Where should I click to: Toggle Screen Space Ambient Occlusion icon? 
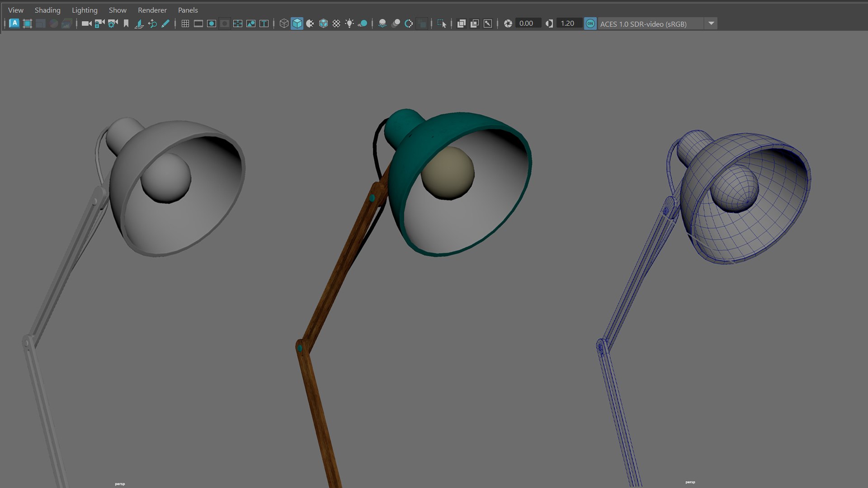(382, 23)
